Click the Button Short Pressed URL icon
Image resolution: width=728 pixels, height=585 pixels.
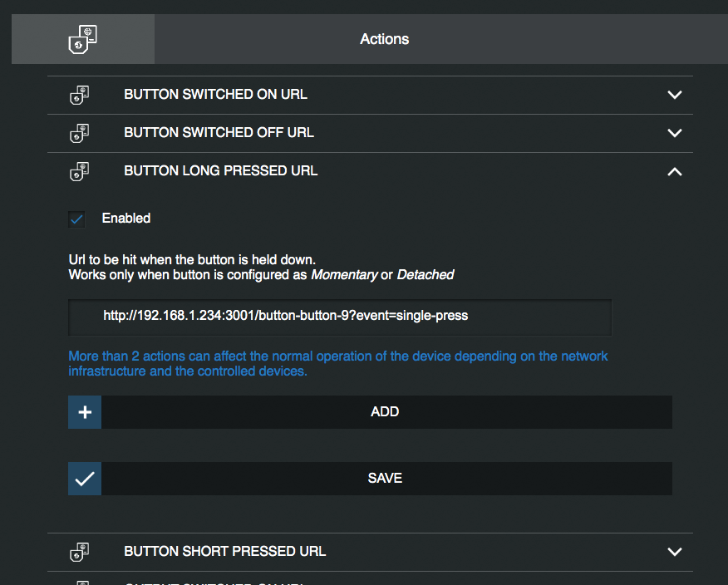pos(80,552)
